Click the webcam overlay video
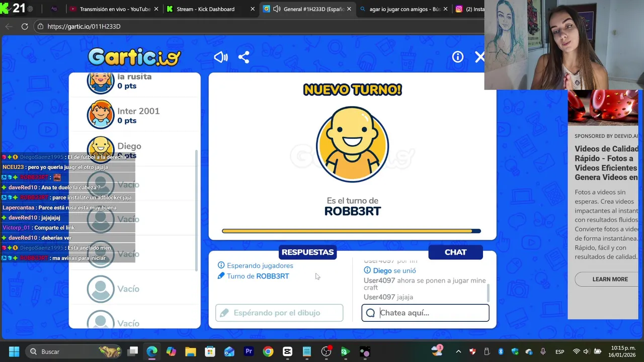Viewport: 644px width, 362px height. [x=564, y=45]
